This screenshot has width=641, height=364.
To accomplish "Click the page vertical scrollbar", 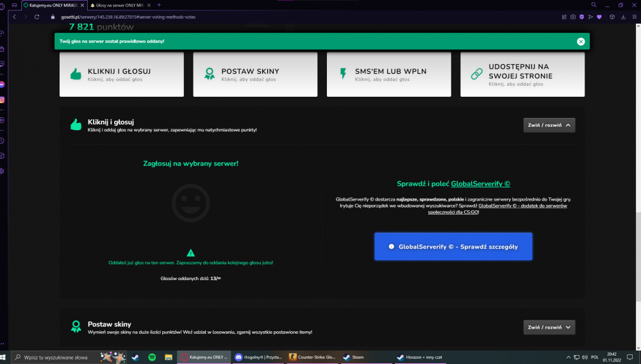I will tap(638, 256).
